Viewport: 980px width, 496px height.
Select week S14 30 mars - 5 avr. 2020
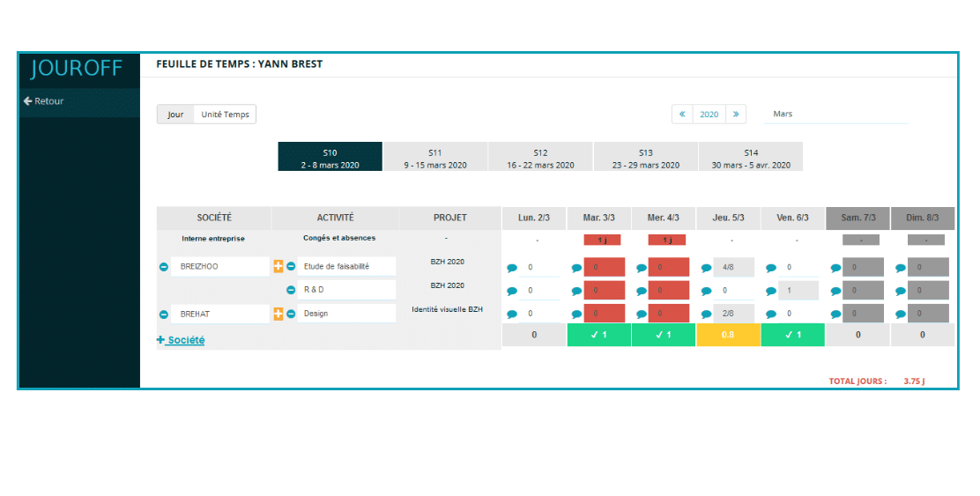point(751,157)
